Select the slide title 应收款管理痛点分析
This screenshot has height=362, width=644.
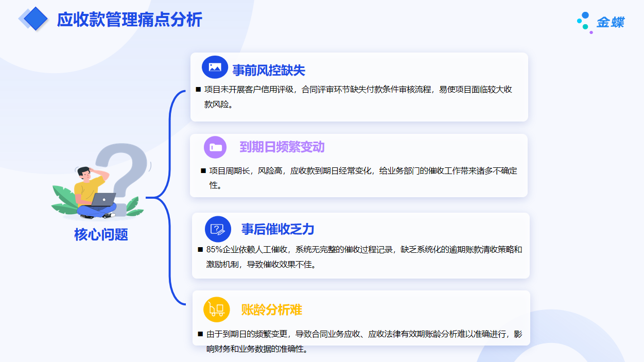129,20
